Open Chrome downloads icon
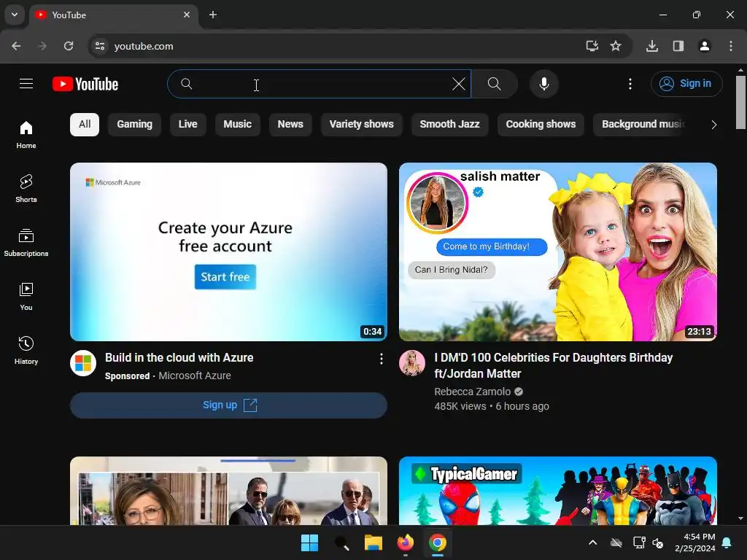The width and height of the screenshot is (747, 560). [x=651, y=46]
